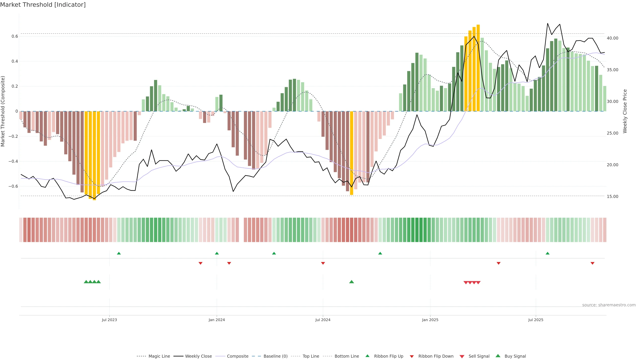Viewport: 644px width, 362px height.
Task: Toggle Composite legend entry
Action: (237, 356)
